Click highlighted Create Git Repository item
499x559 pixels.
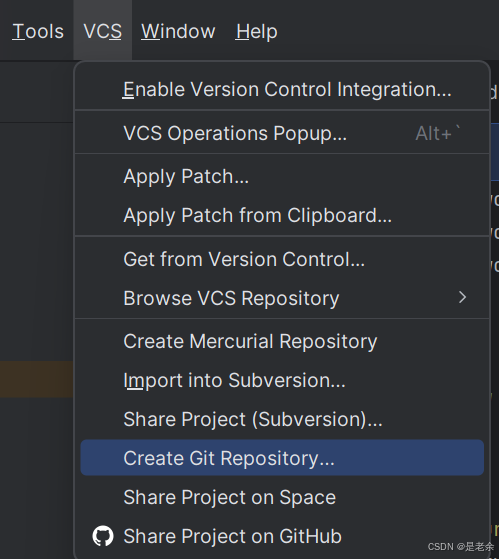tap(282, 458)
